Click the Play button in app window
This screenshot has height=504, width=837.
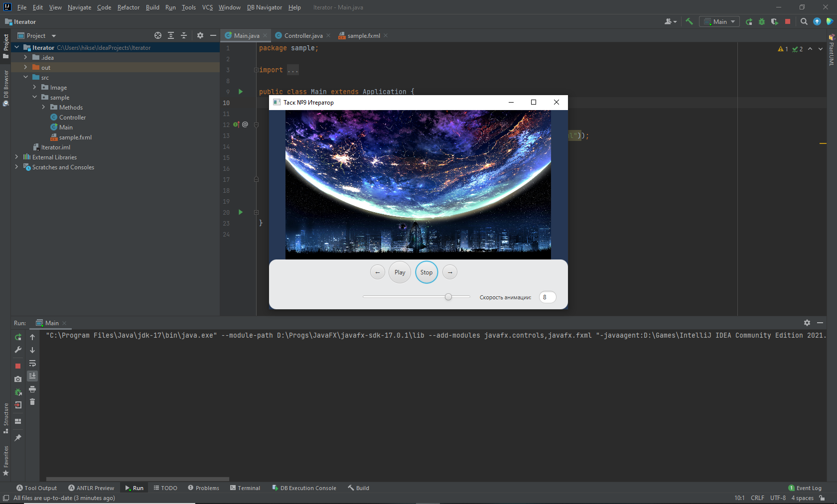(400, 272)
